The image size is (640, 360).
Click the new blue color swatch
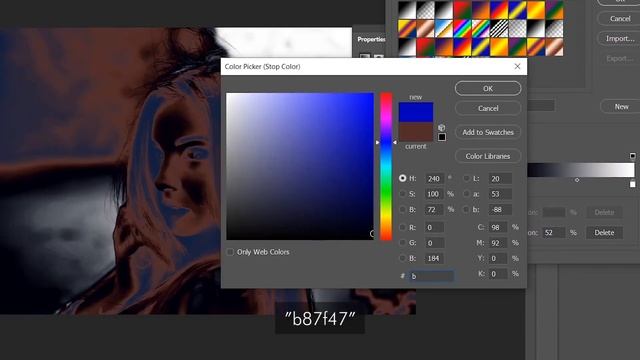(416, 112)
